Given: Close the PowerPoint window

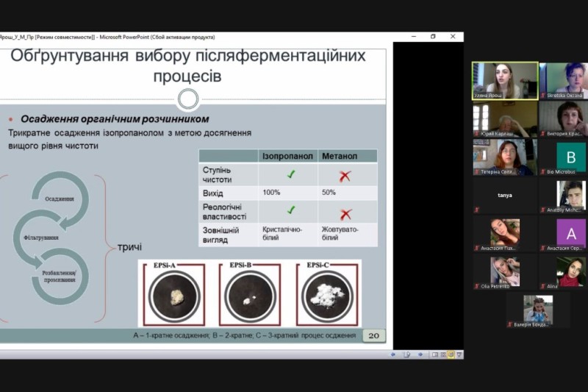Looking at the screenshot, I should click(453, 36).
